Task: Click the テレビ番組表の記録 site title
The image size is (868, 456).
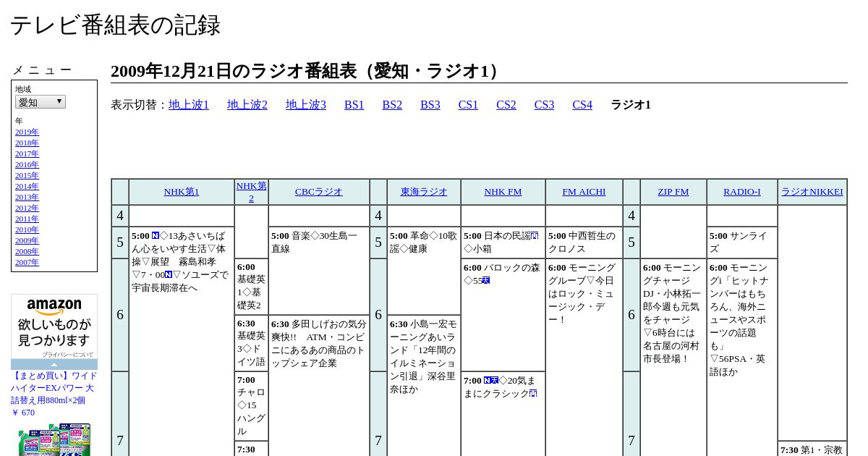Action: click(115, 25)
